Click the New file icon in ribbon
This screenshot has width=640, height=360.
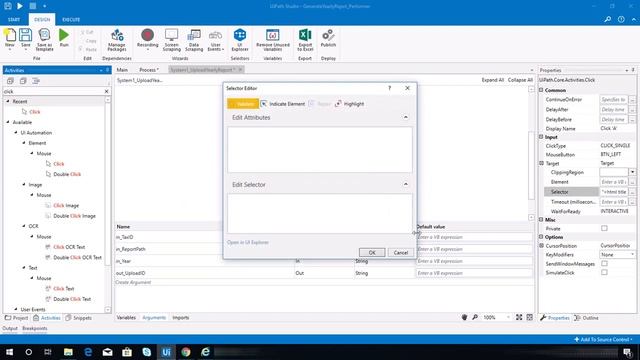9,39
